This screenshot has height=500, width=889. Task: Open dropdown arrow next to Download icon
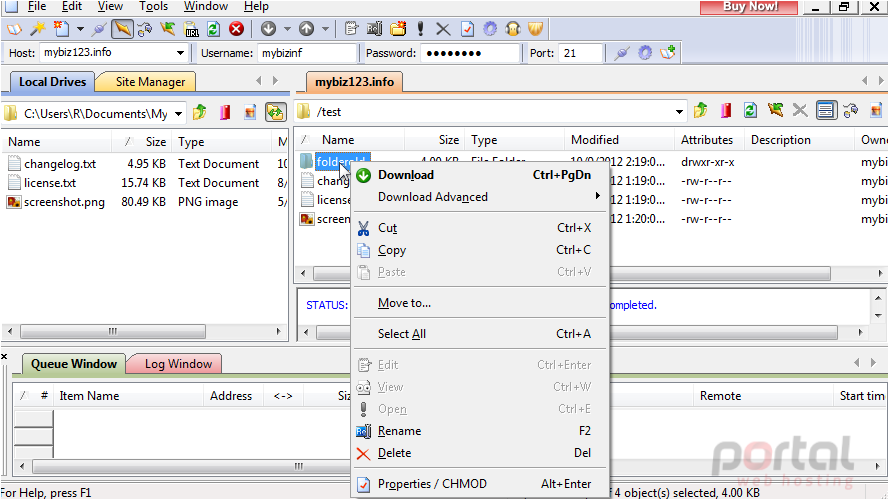pos(287,28)
